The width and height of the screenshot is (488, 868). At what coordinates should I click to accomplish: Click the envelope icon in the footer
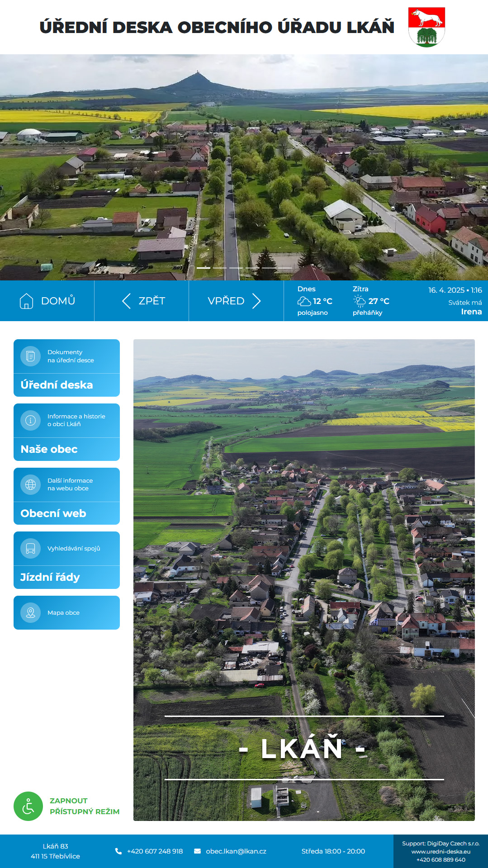pos(197,851)
